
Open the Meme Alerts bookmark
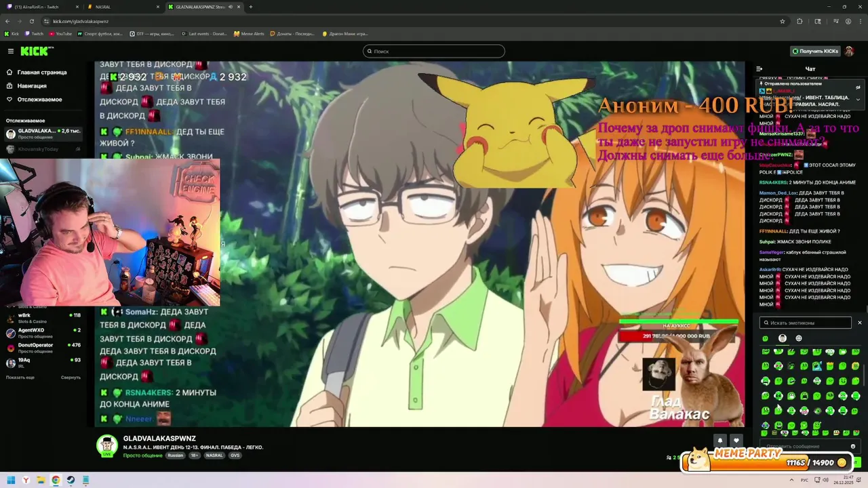coord(249,33)
